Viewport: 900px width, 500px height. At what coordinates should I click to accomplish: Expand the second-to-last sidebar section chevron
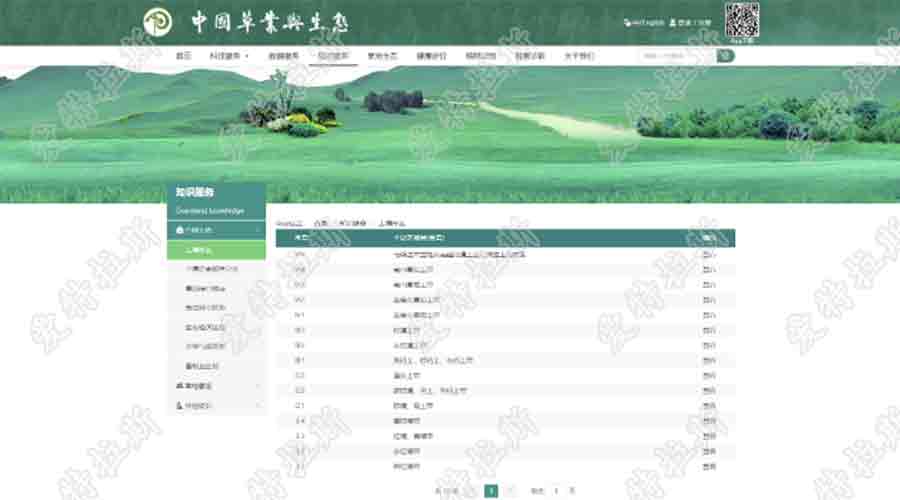tap(258, 385)
